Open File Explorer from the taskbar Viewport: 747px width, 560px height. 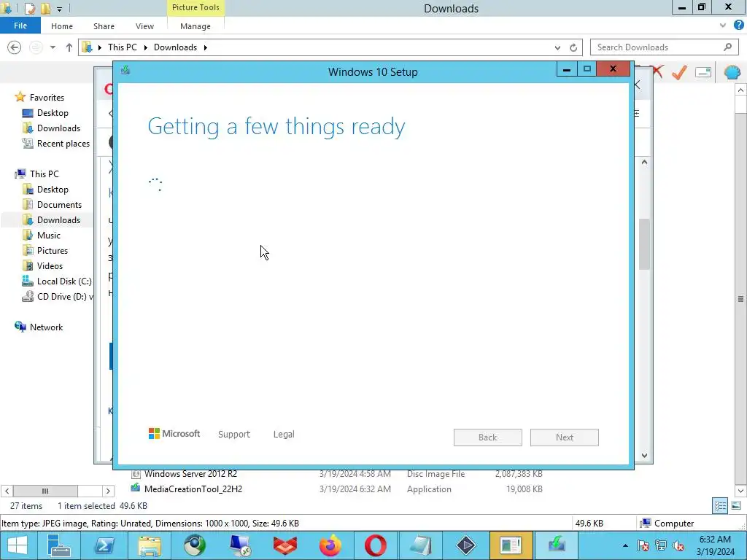point(150,545)
